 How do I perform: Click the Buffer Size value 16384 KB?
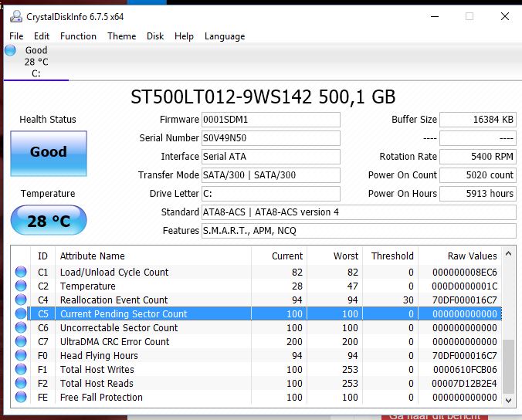(x=478, y=120)
